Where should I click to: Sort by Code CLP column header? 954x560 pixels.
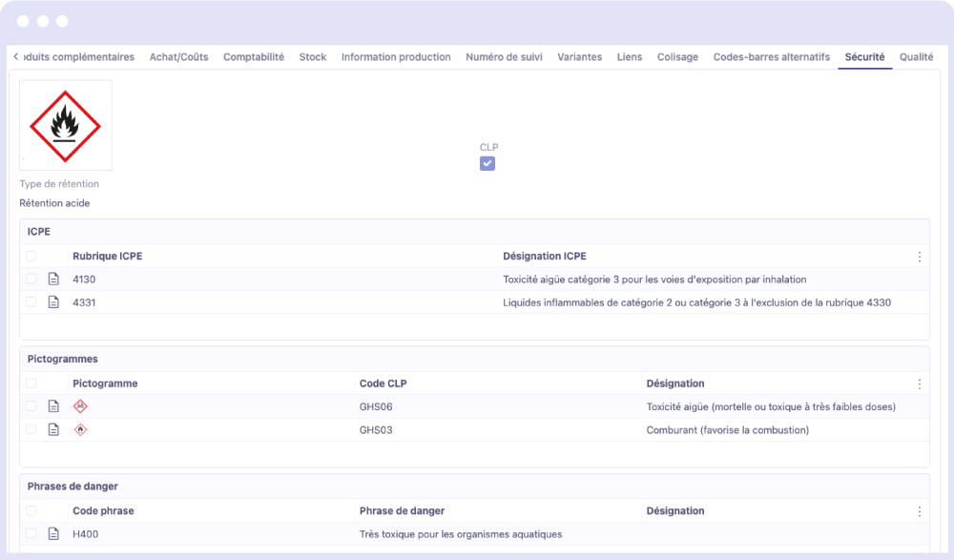click(384, 384)
